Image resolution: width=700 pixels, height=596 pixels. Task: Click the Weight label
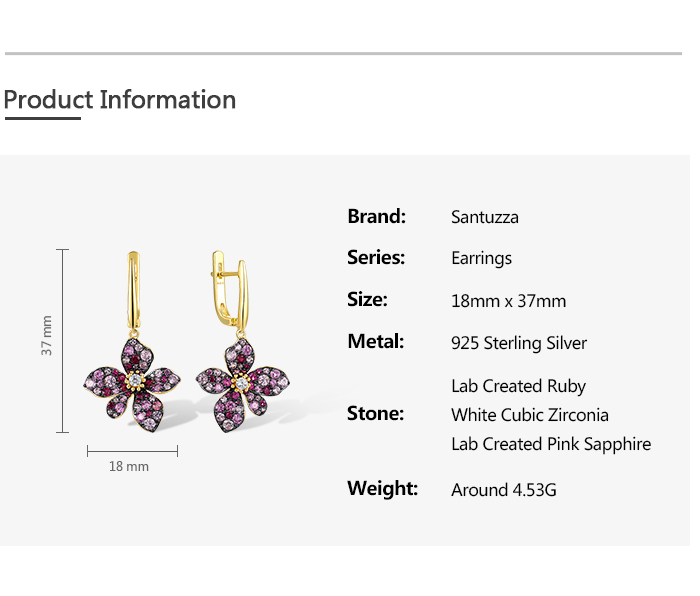[383, 488]
